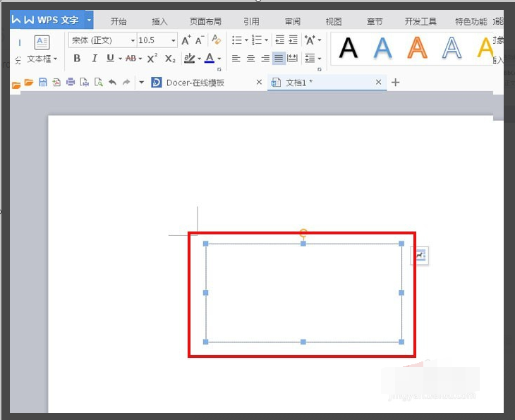Viewport: 515px width, 420px height.
Task: Click the subscript icon
Action: click(x=170, y=59)
